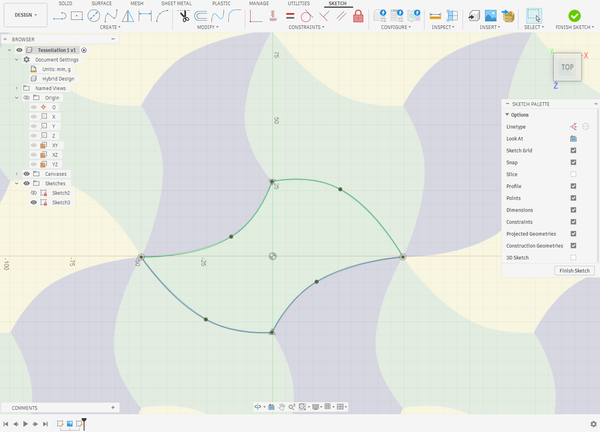Viewport: 600px width, 432px height.
Task: Select the Sketch Dimension tool
Action: (x=145, y=16)
